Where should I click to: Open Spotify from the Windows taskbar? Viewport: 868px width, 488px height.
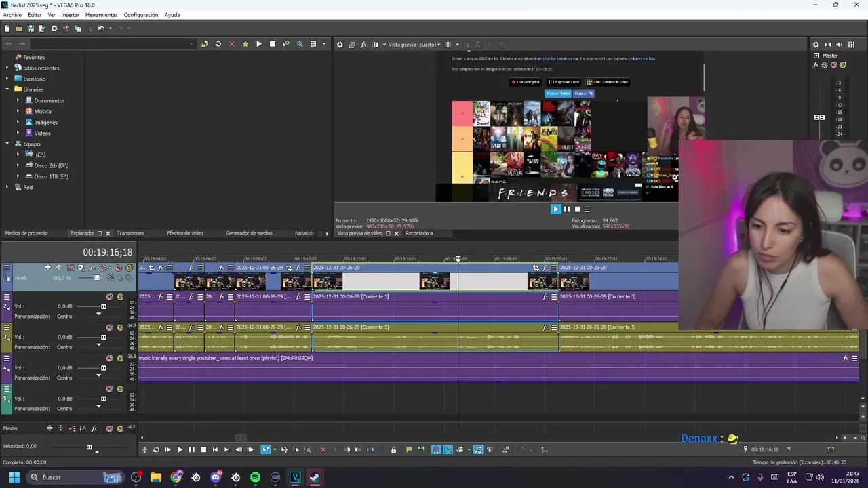click(255, 477)
